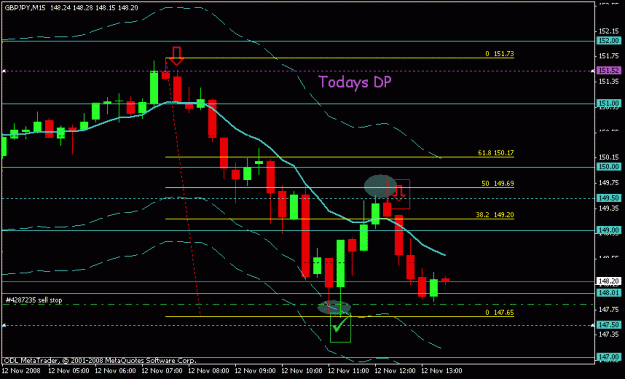Image resolution: width=625 pixels, height=379 pixels.
Task: Click the '12 Nov 13:00' time label
Action: pos(442,371)
